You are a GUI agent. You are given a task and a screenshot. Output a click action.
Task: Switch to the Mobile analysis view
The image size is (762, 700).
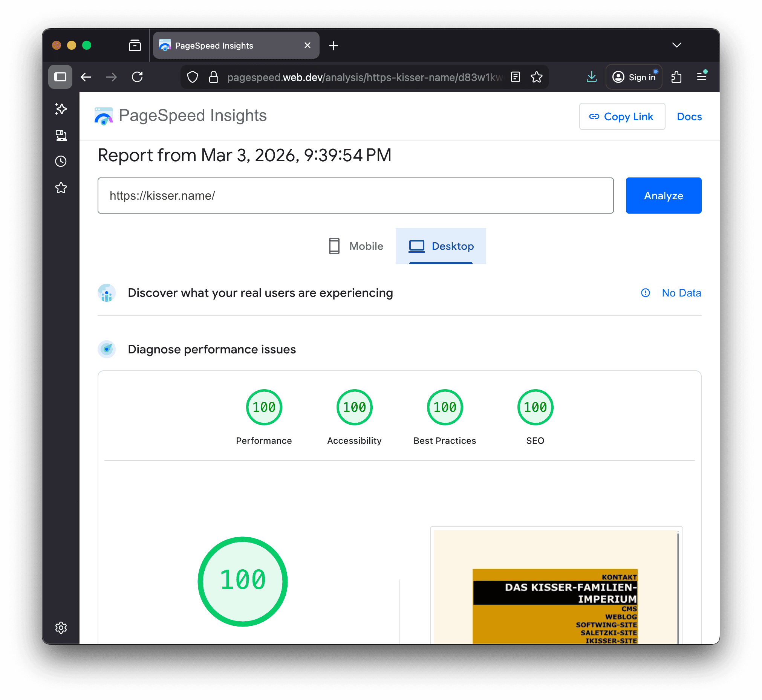point(355,246)
